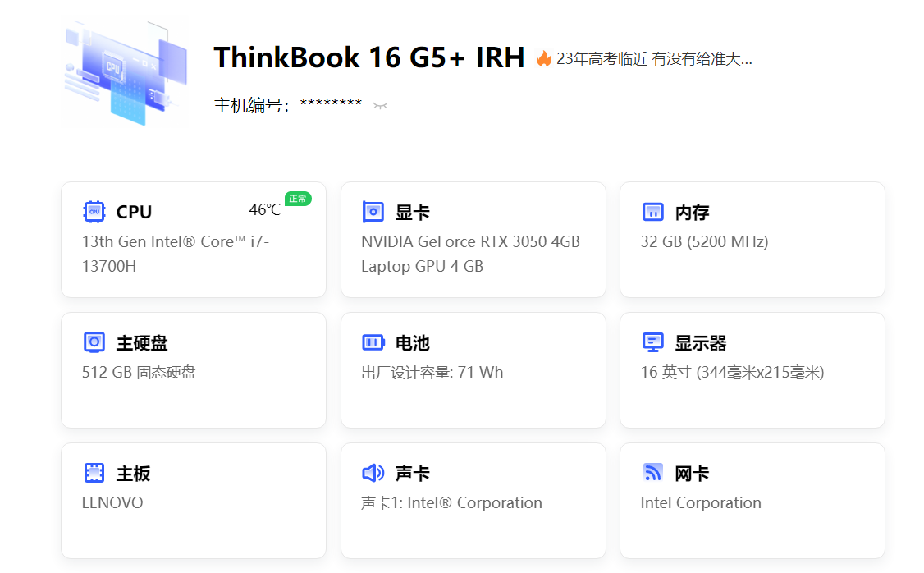
Task: Click the Intel Corporation network card value
Action: [701, 503]
